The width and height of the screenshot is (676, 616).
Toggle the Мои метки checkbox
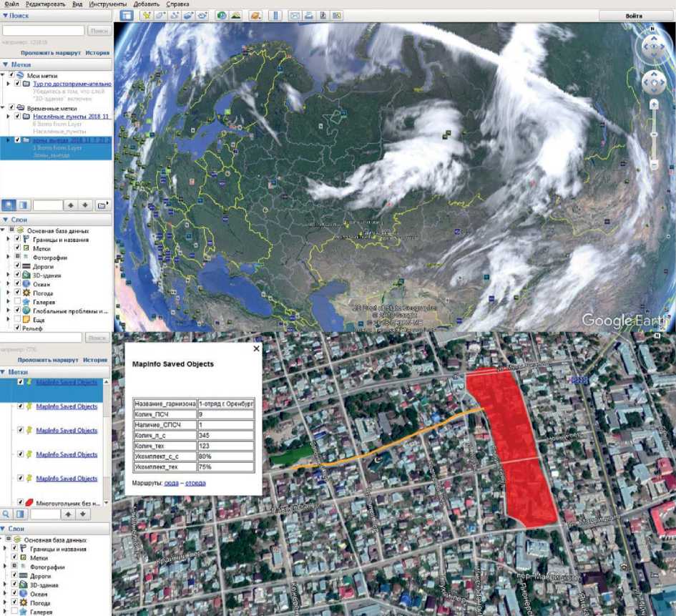[x=11, y=75]
